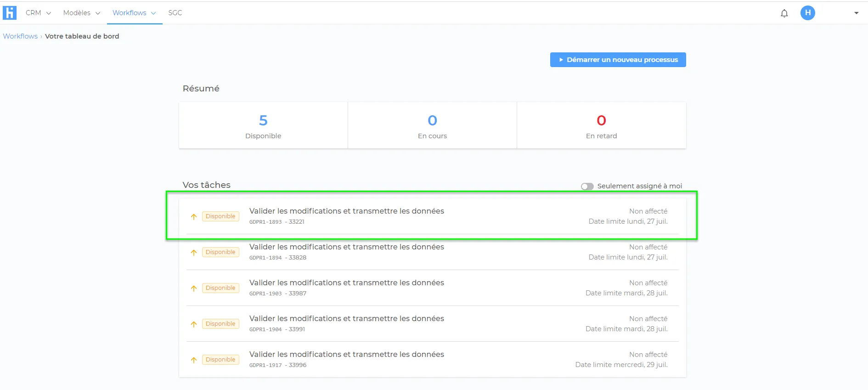
Task: Click the H user avatar
Action: click(x=808, y=13)
